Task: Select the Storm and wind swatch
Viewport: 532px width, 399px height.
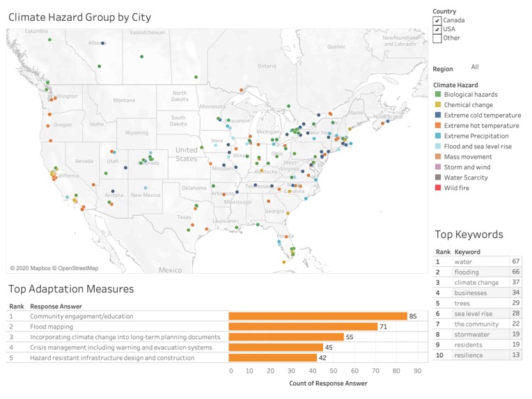Action: (438, 167)
